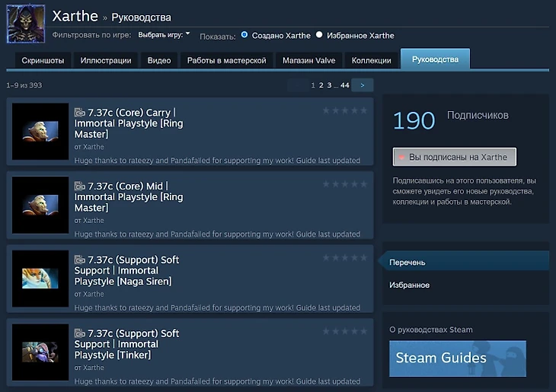Click Ring Master thumbnail of Mid guide
The width and height of the screenshot is (556, 392).
pyautogui.click(x=40, y=205)
